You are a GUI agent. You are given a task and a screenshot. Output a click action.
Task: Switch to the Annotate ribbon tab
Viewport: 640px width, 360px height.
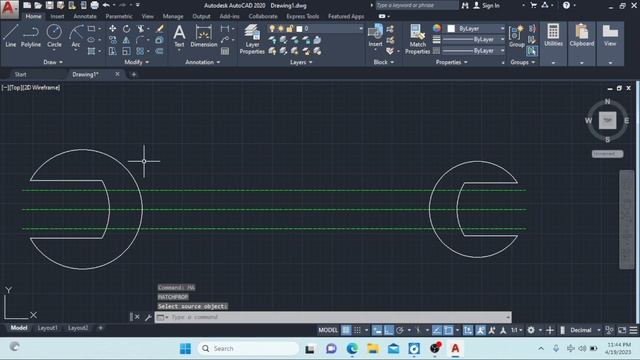click(x=85, y=16)
